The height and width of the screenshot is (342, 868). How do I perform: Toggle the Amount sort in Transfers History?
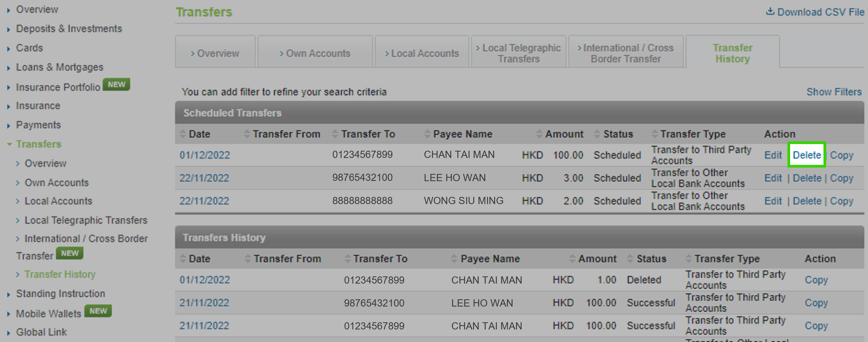pyautogui.click(x=572, y=259)
